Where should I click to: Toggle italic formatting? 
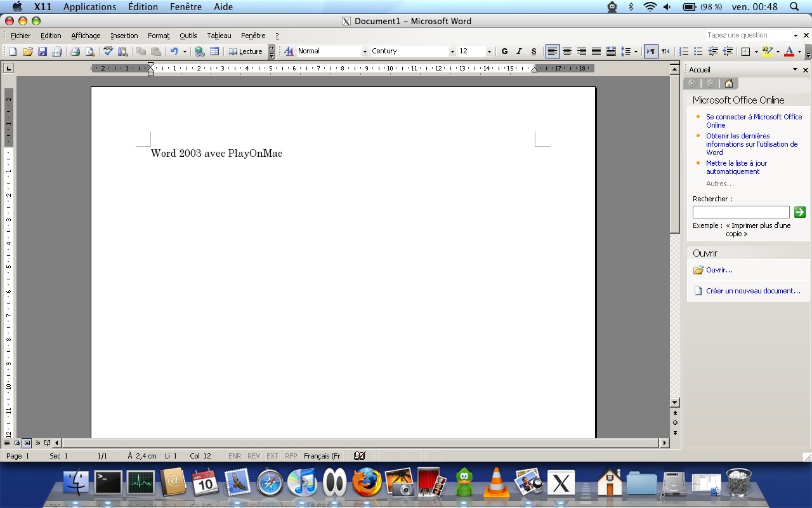pos(519,51)
